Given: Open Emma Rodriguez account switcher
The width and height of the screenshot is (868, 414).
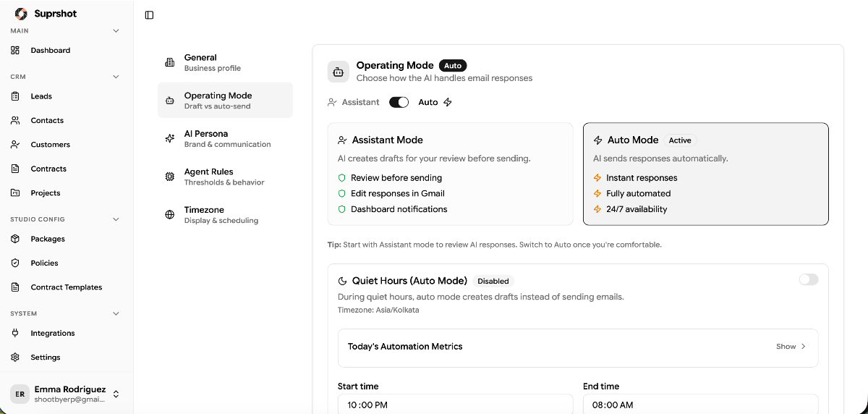Looking at the screenshot, I should (x=116, y=394).
